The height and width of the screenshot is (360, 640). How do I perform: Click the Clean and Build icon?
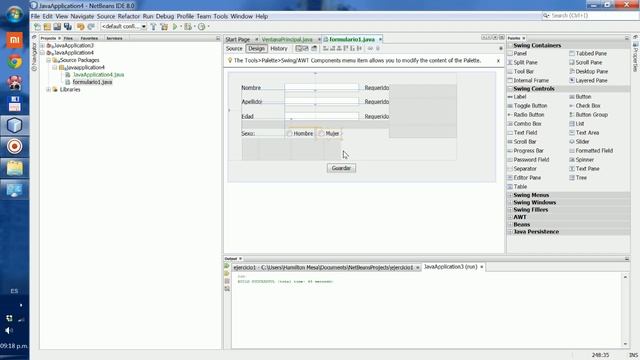[x=164, y=27]
